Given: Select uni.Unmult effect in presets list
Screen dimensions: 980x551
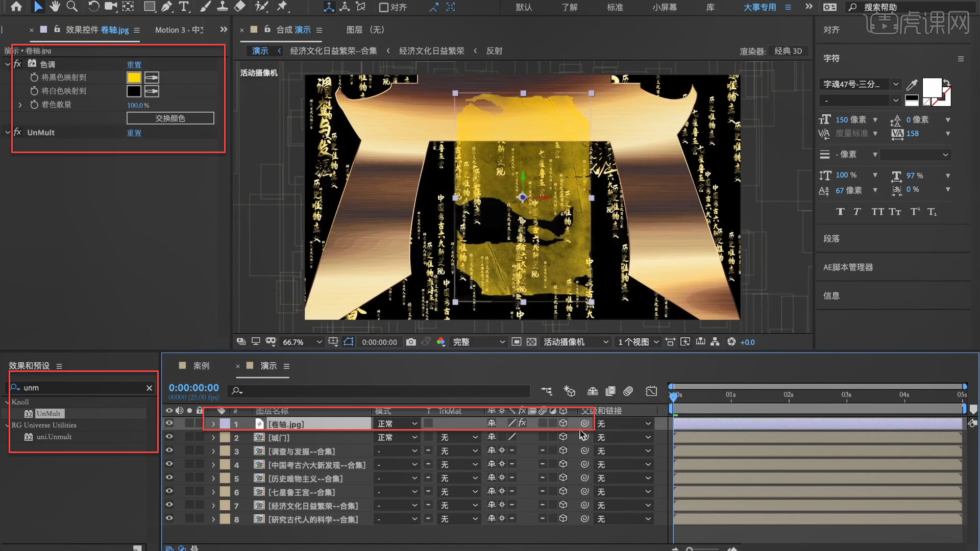Looking at the screenshot, I should (54, 437).
